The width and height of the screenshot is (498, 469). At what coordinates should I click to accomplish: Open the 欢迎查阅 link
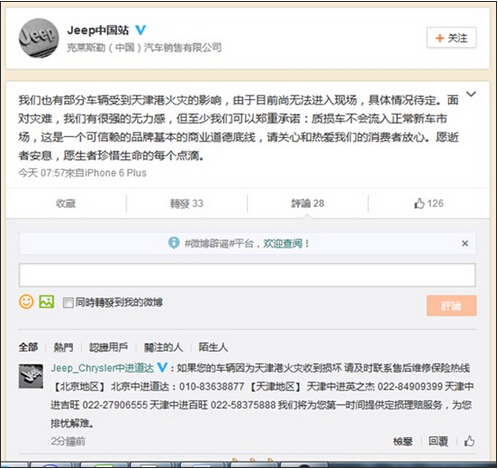coord(283,243)
